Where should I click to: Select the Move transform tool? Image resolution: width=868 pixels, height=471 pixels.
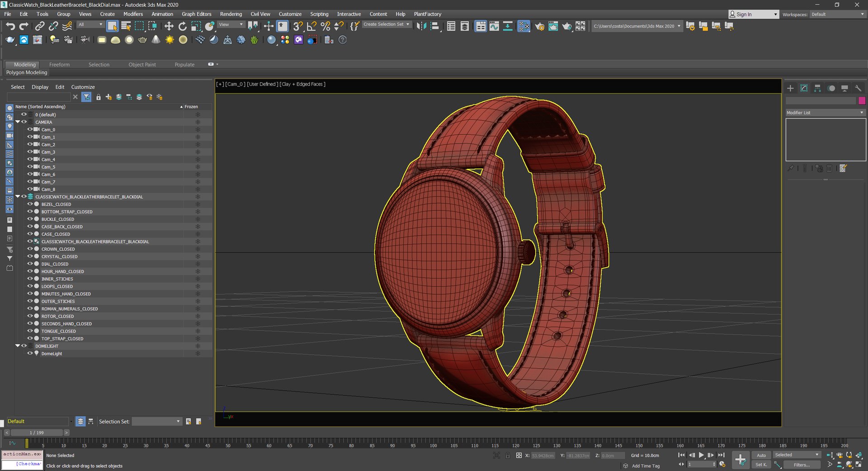click(169, 26)
